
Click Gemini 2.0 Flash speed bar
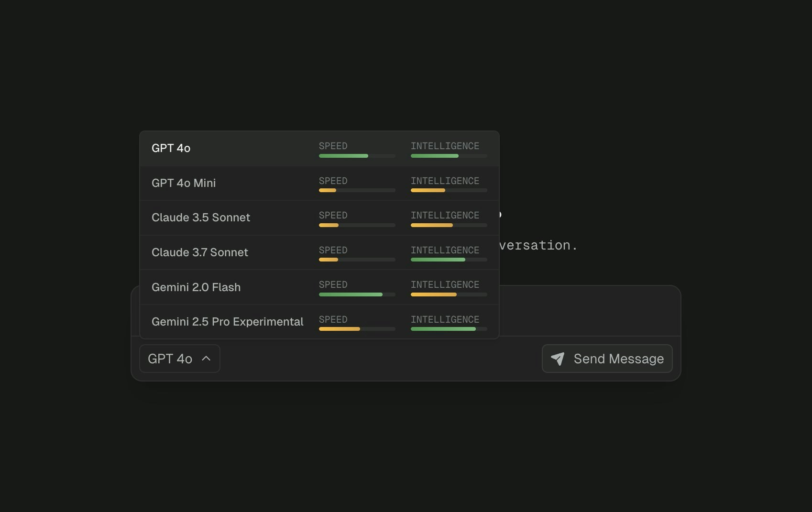tap(357, 294)
